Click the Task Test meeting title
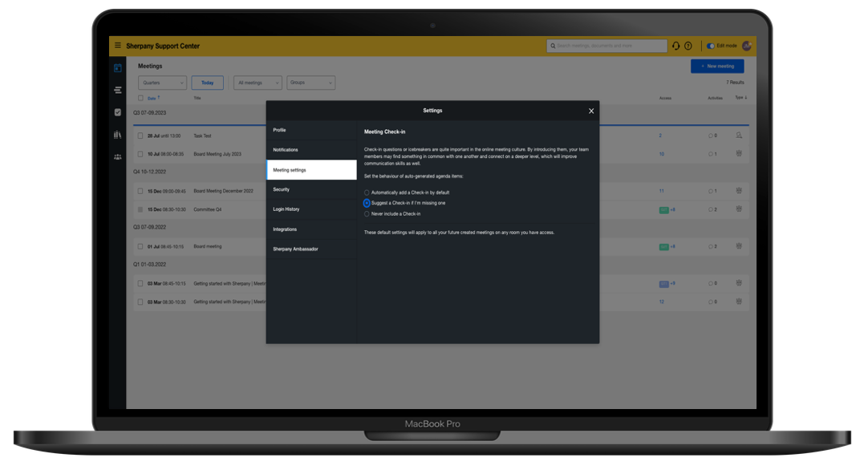The image size is (868, 470). click(202, 136)
